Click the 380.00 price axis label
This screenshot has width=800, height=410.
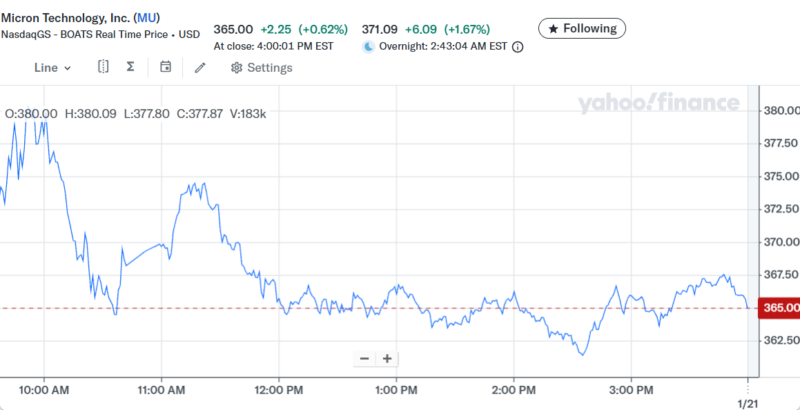pos(780,110)
